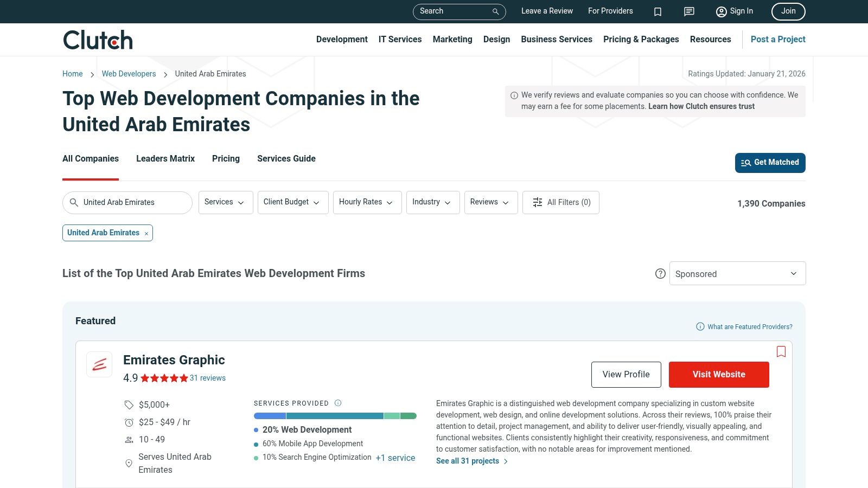Click the services breakdown progress bar
Screen dimensions: 868x488
point(335,415)
